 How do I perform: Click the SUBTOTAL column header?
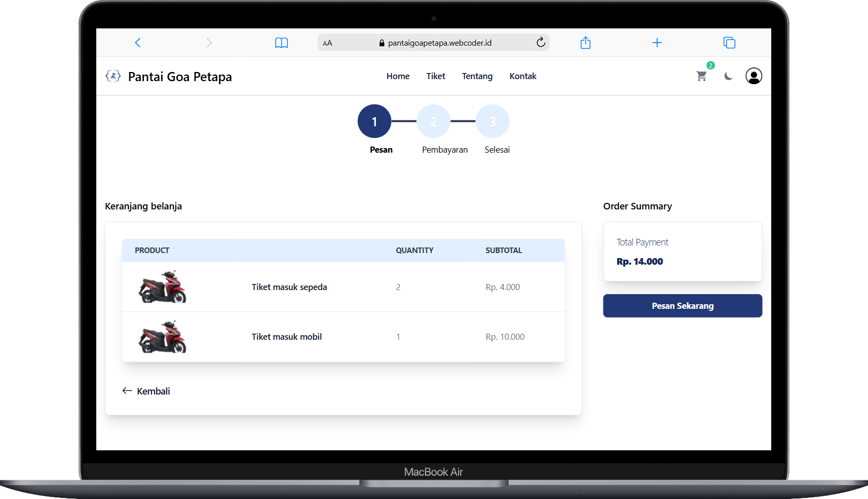click(x=504, y=251)
